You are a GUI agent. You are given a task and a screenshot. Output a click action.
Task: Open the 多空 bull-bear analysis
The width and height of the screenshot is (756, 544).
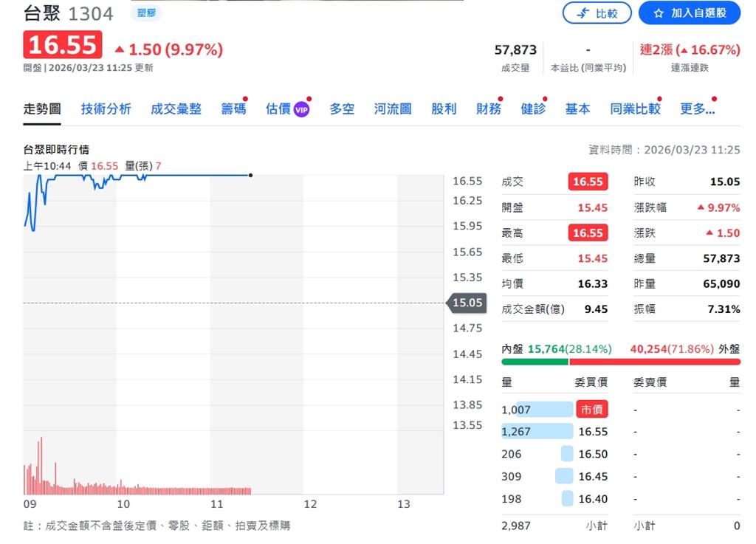click(x=342, y=108)
